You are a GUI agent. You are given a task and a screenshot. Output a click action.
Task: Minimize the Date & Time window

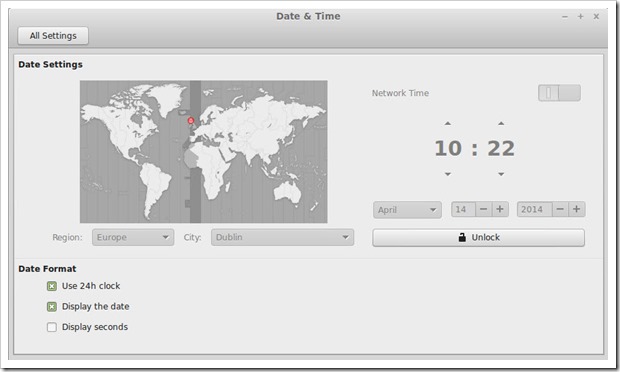[x=565, y=17]
